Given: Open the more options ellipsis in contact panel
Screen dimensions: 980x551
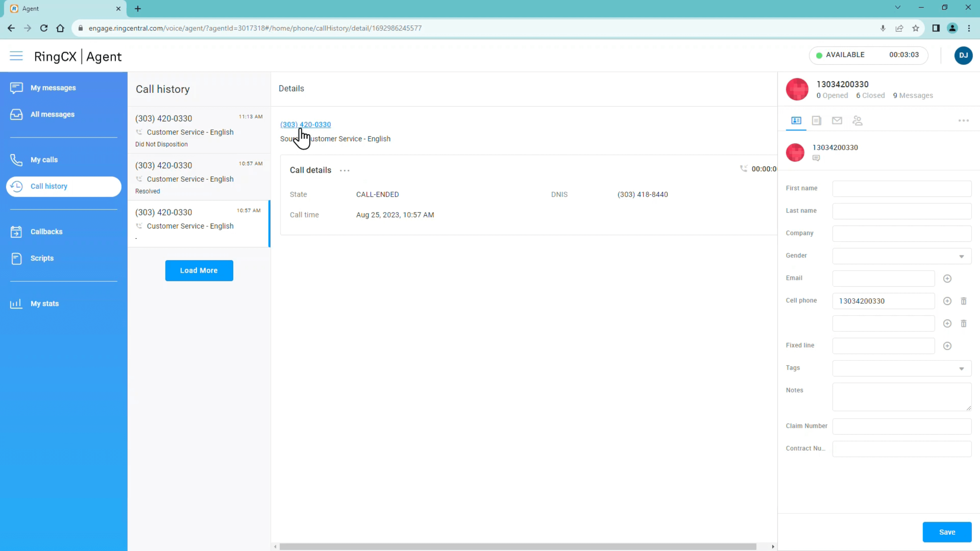Looking at the screenshot, I should 964,120.
